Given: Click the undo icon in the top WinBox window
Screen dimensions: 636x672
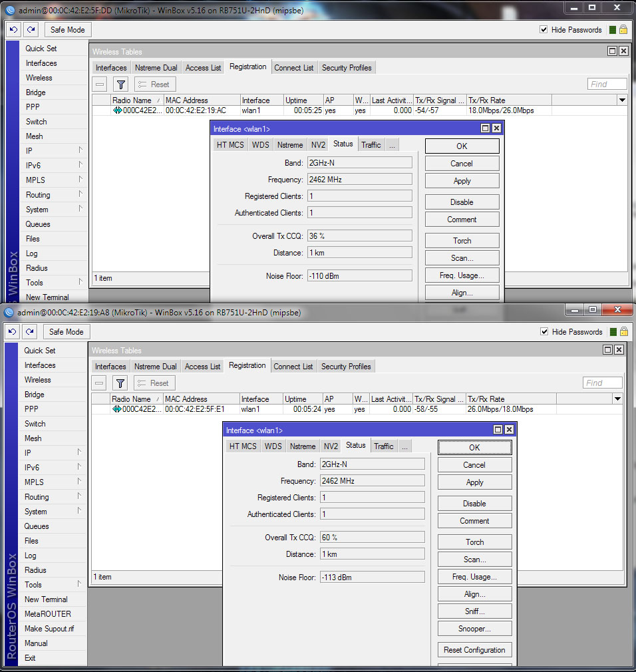Looking at the screenshot, I should (14, 29).
